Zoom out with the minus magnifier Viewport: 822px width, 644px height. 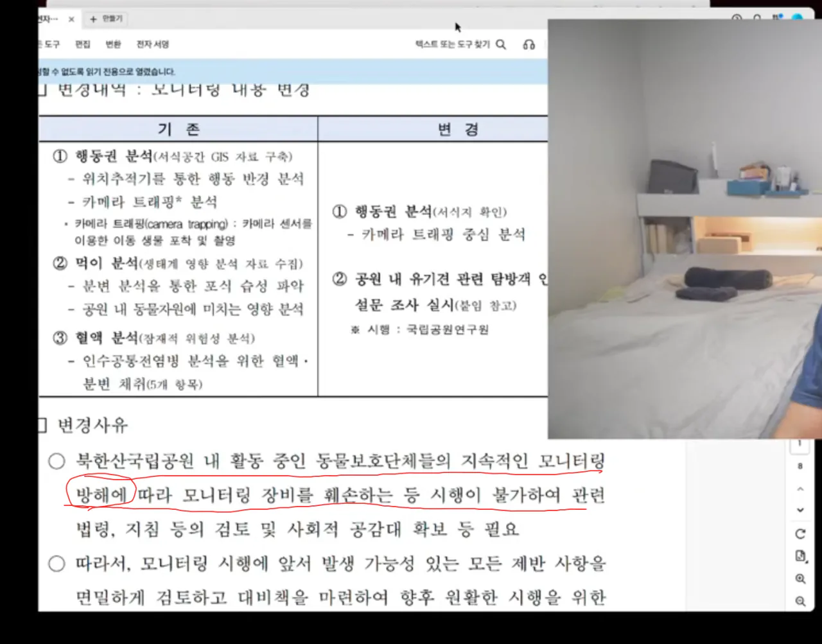800,601
